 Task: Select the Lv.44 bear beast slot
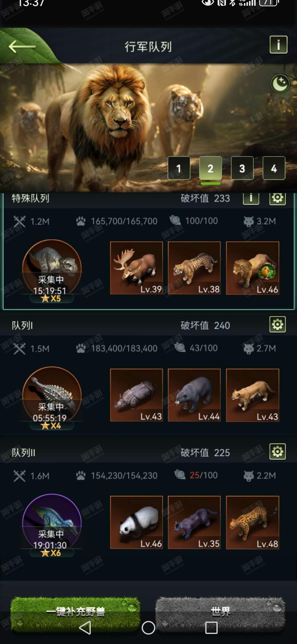[194, 395]
